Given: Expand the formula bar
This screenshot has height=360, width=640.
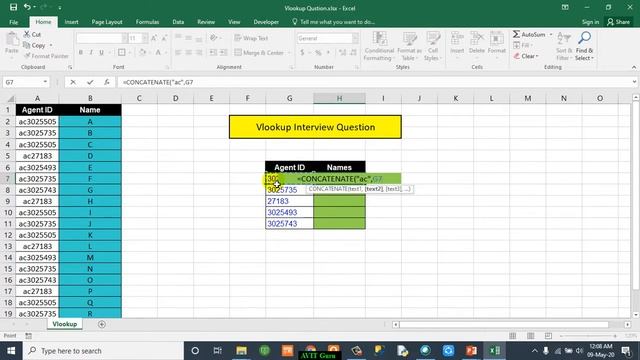Looking at the screenshot, I should point(634,82).
